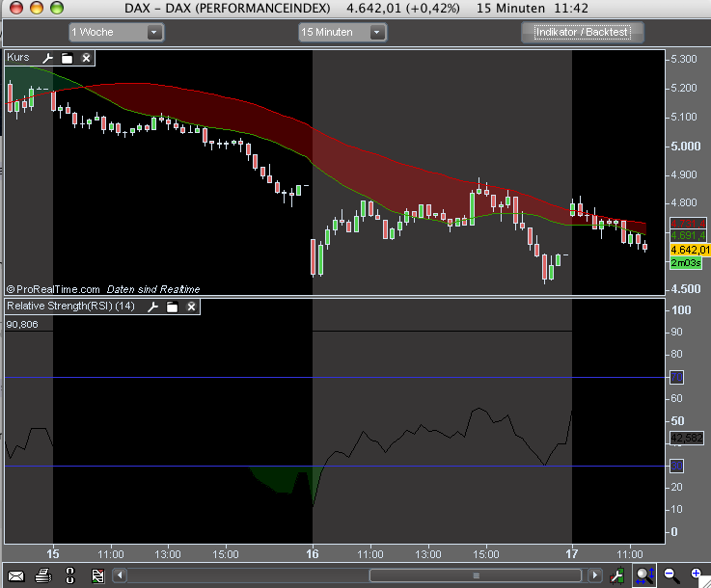Screen dimensions: 711x588
Task: Click the blue 30 RSI level tag
Action: point(676,466)
